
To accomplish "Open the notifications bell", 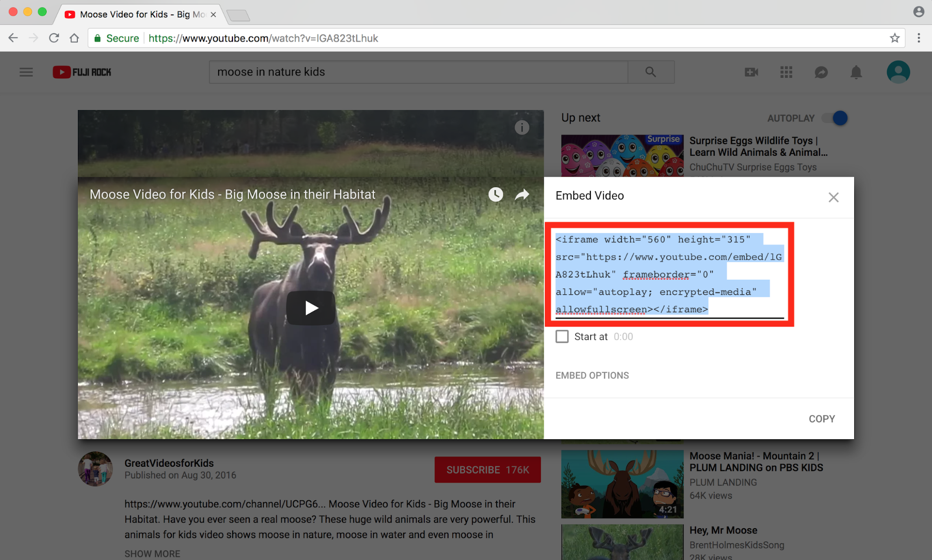I will [856, 72].
